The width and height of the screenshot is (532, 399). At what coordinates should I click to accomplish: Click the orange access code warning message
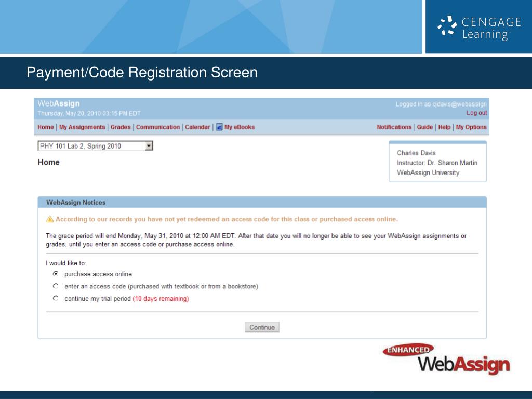click(227, 219)
